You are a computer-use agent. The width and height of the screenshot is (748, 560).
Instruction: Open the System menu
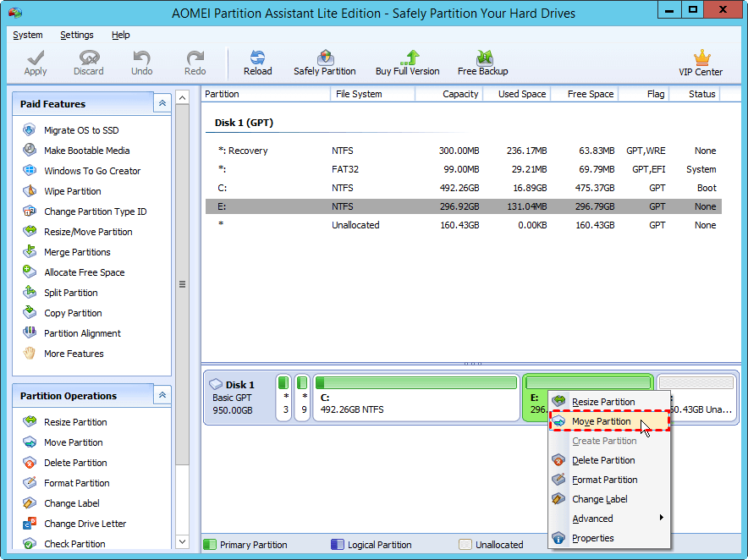point(28,35)
